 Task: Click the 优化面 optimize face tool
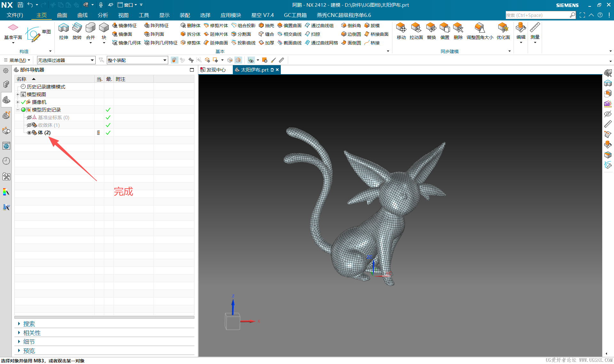point(503,31)
